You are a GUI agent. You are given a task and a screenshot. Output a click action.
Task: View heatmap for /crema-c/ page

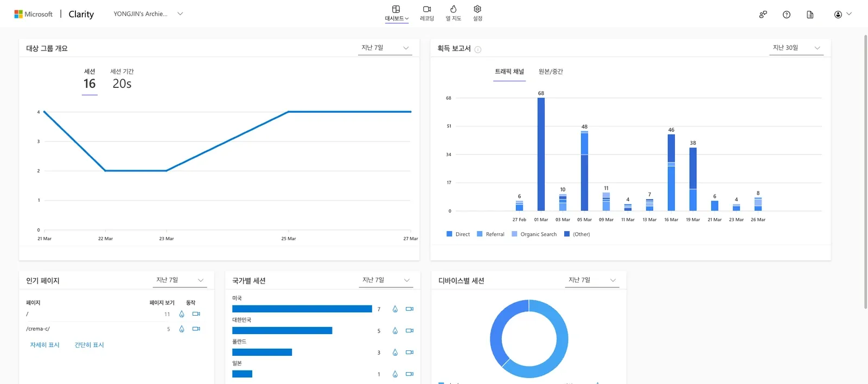tap(182, 329)
